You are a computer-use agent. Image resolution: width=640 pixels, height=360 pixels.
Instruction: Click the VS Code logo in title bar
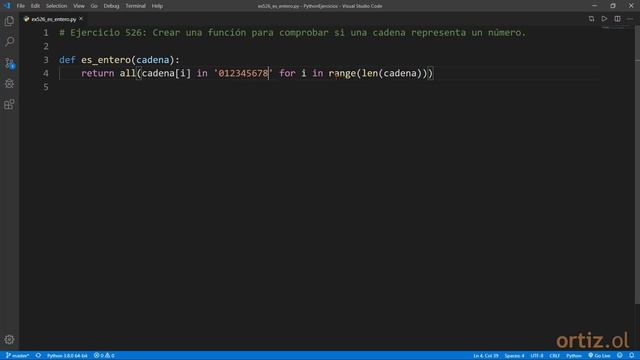click(7, 6)
